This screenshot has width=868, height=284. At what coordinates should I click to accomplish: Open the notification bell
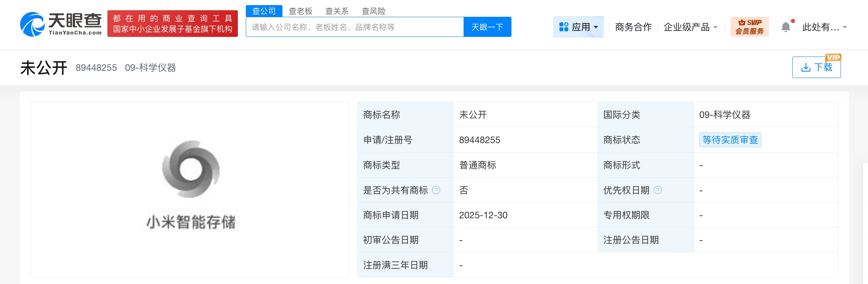point(786,27)
